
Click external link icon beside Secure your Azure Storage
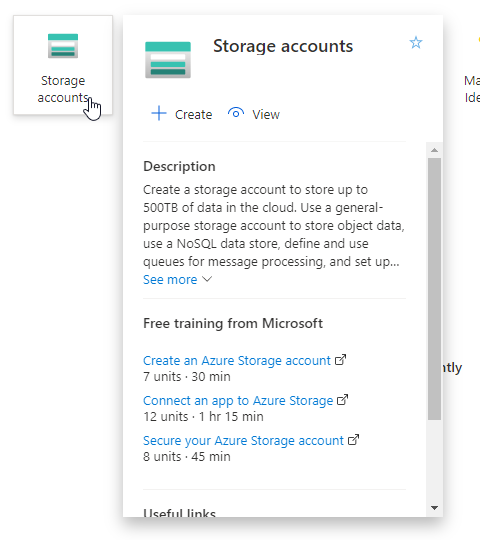(x=354, y=439)
